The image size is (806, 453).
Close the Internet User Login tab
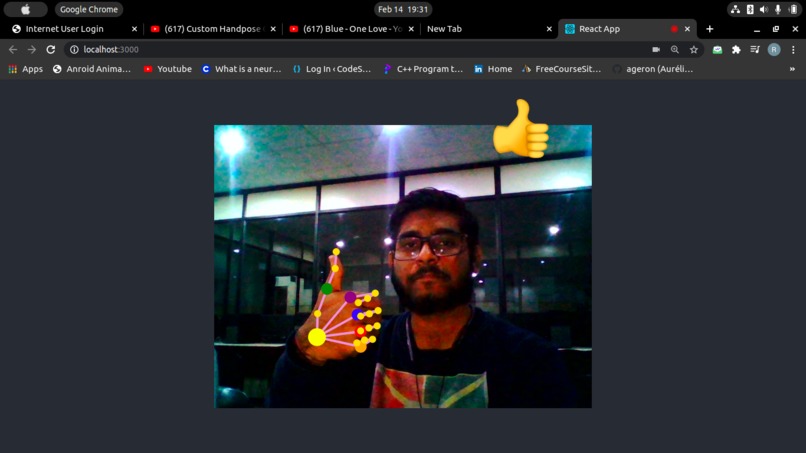pyautogui.click(x=134, y=29)
